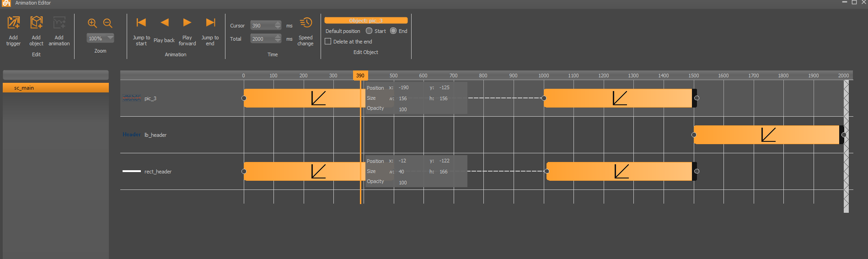Screen dimensions: 868x259
Task: Zoom out on the timeline
Action: pos(108,23)
